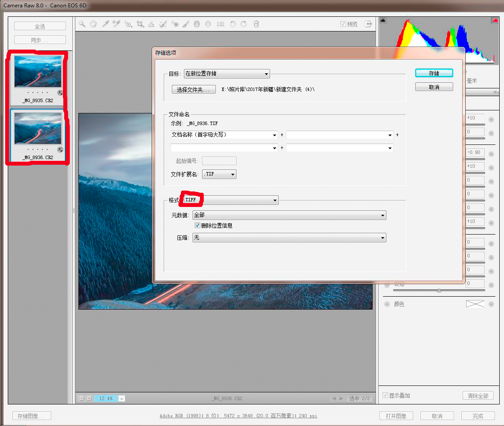Pick the White Balance eyedropper tool
Viewport: 504px width, 426px height.
pos(105,24)
